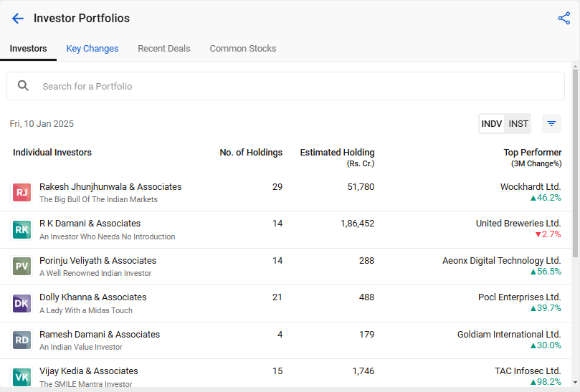Click the holdings count 21
580x392 pixels.
point(277,297)
